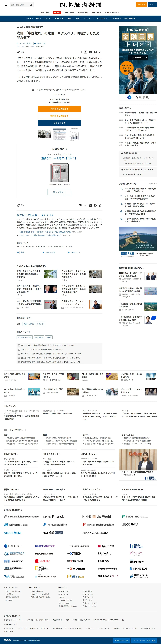
Task: Expand the 経済 navigation dropdown
Action: pos(70,19)
